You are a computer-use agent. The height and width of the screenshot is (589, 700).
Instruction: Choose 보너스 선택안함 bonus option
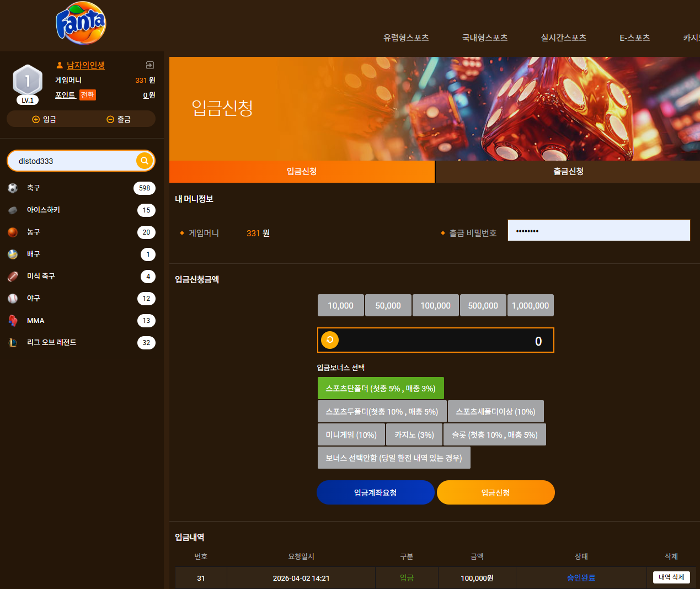point(394,458)
